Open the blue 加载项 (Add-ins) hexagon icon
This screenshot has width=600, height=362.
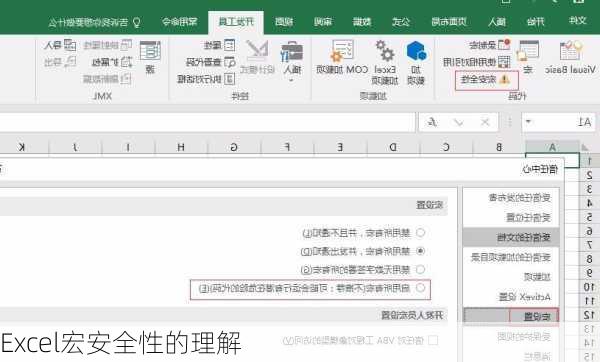click(416, 51)
